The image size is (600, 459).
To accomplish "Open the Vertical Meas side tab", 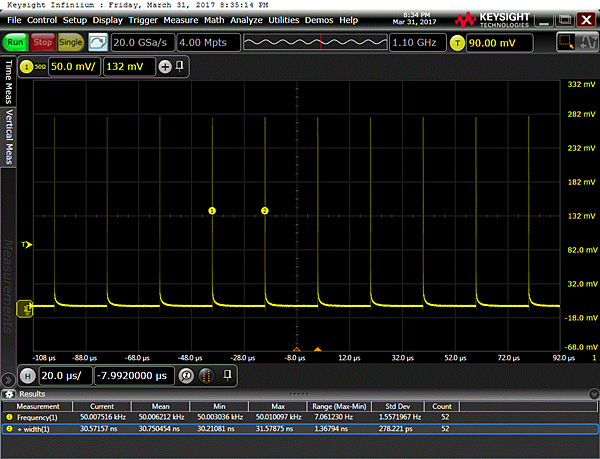I will click(x=8, y=137).
